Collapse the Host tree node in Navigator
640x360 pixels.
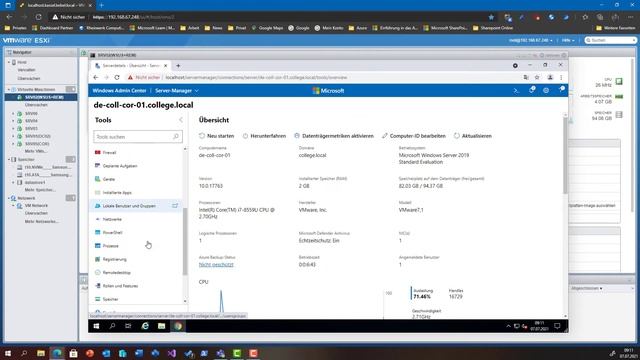[x=9, y=62]
